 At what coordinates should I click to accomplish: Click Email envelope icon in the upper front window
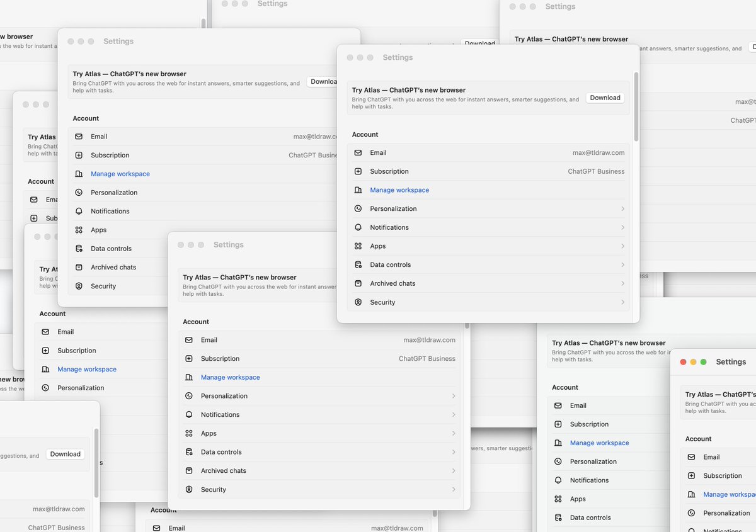coord(358,152)
